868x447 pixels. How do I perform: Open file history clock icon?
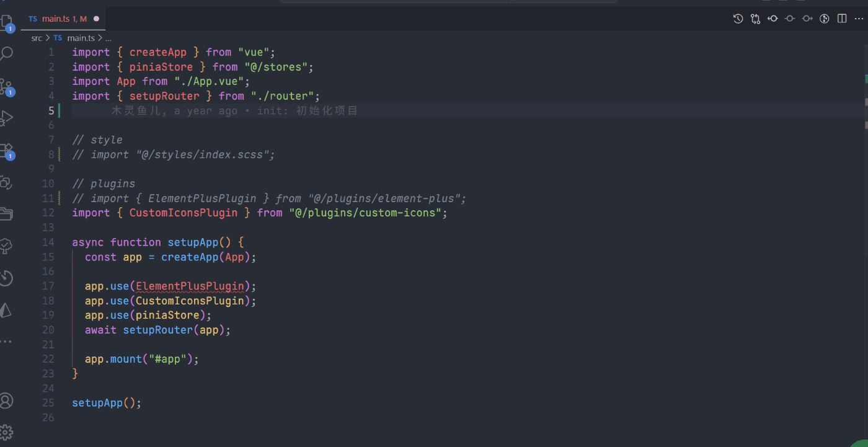point(738,19)
